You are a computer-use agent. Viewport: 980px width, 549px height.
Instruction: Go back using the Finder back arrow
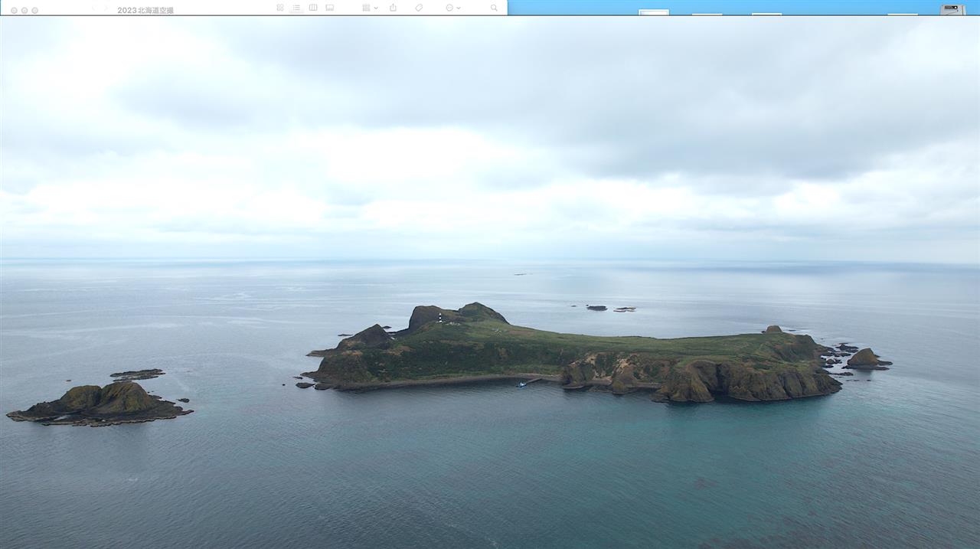point(94,8)
